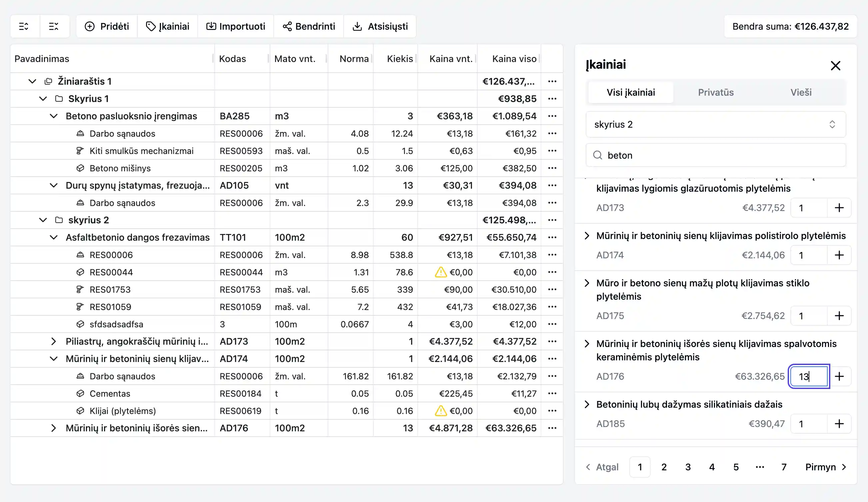Expand the Piliastrų AD173 row
The height and width of the screenshot is (502, 868).
(x=53, y=341)
